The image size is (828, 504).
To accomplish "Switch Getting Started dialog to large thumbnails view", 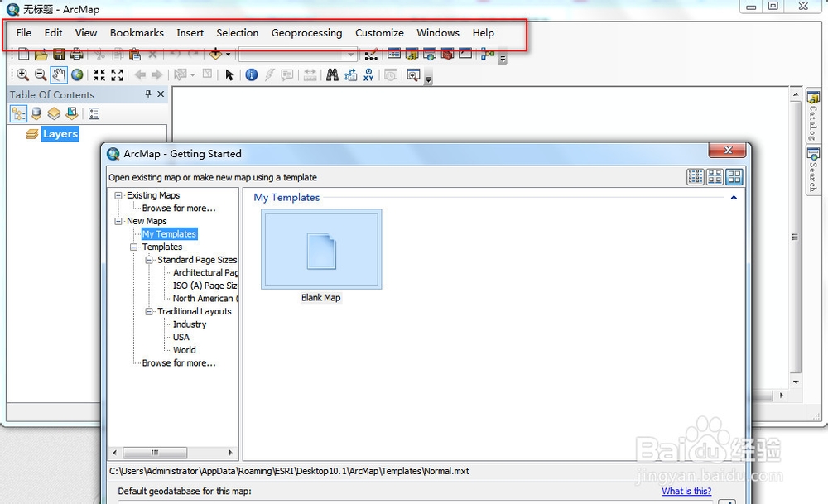I will point(734,177).
